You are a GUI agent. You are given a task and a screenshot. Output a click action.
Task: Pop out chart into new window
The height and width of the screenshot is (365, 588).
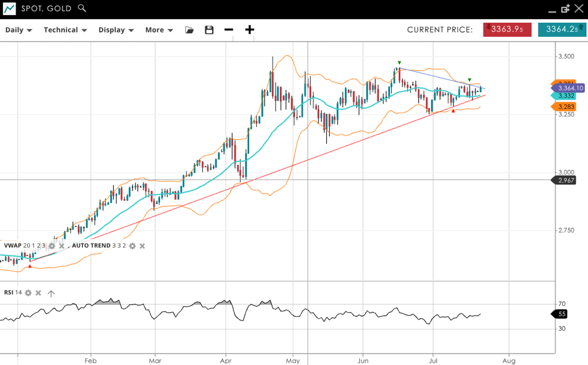point(565,8)
